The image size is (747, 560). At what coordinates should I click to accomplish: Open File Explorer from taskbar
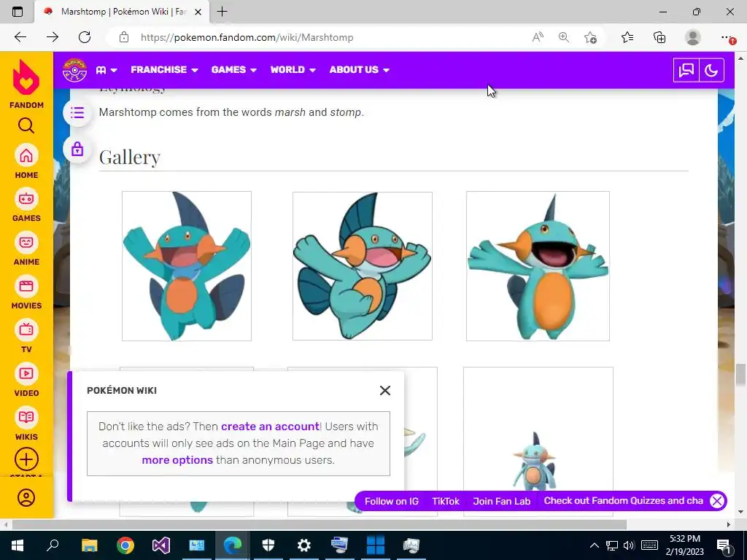pyautogui.click(x=89, y=545)
